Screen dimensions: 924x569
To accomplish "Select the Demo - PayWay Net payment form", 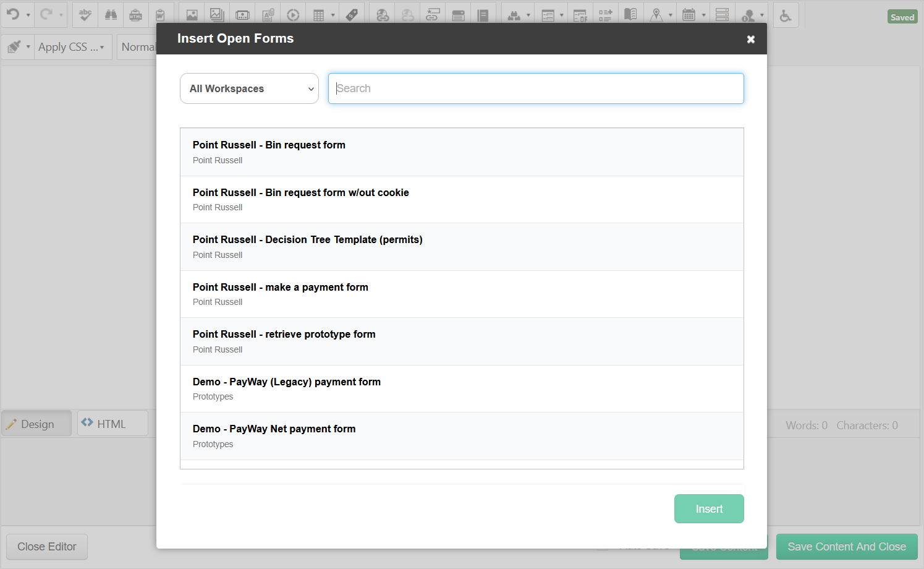I will point(461,435).
